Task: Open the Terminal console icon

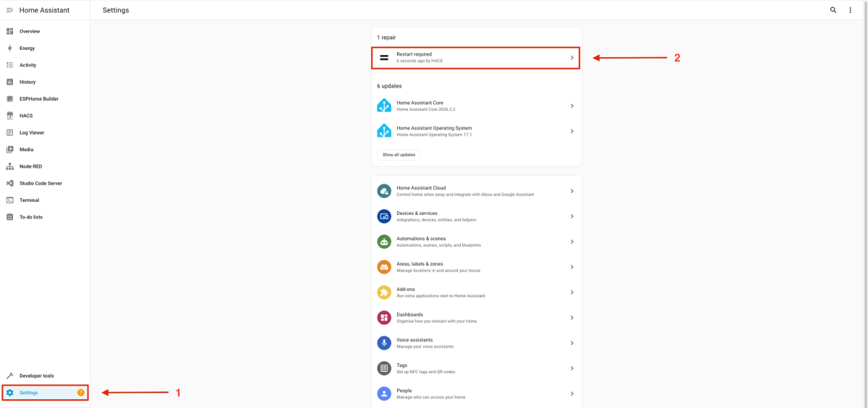Action: [10, 200]
